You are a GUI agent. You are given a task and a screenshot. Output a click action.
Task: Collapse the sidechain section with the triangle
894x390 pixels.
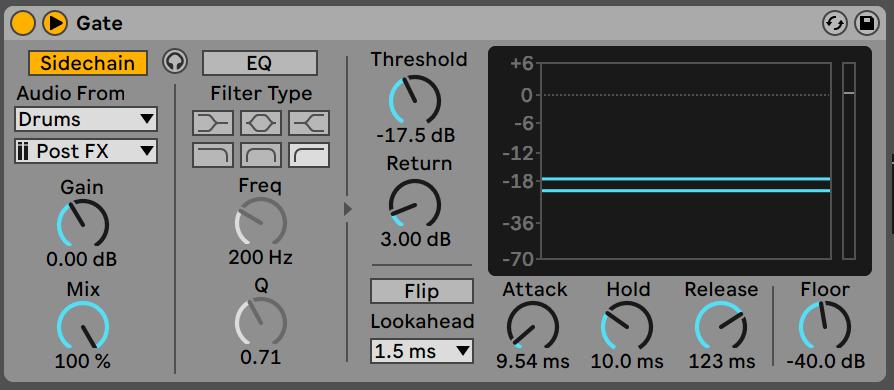tap(348, 209)
